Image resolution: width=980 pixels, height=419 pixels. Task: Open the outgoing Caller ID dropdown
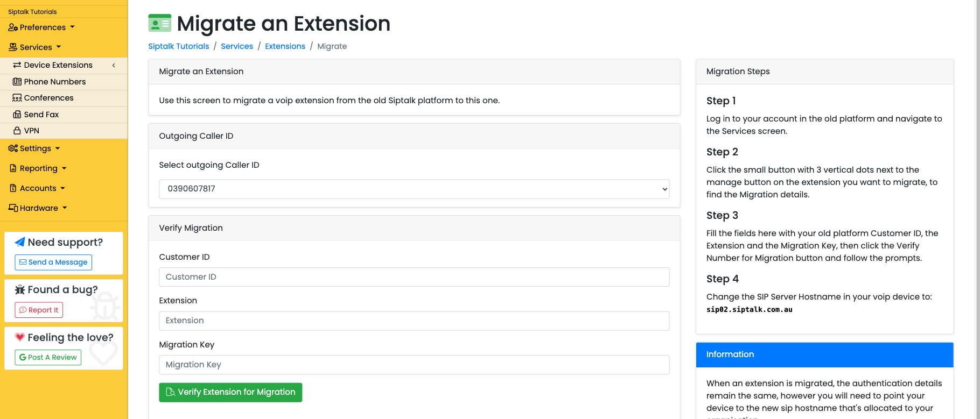click(414, 189)
